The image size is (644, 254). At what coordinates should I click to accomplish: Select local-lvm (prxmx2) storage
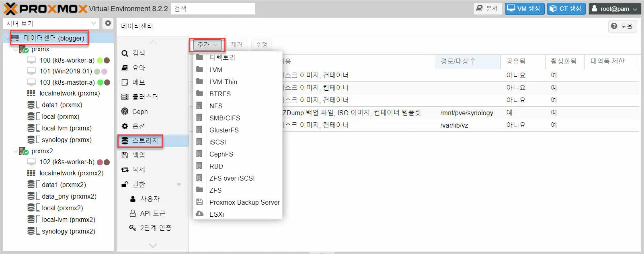tap(68, 219)
